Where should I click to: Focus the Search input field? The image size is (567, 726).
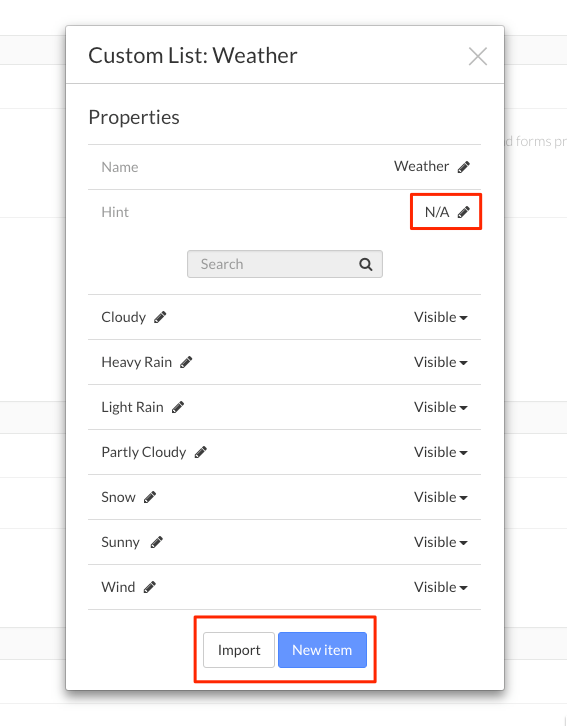(285, 264)
